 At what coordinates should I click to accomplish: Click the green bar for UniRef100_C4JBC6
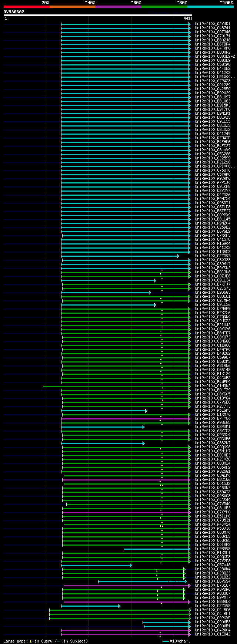tap(120, 610)
